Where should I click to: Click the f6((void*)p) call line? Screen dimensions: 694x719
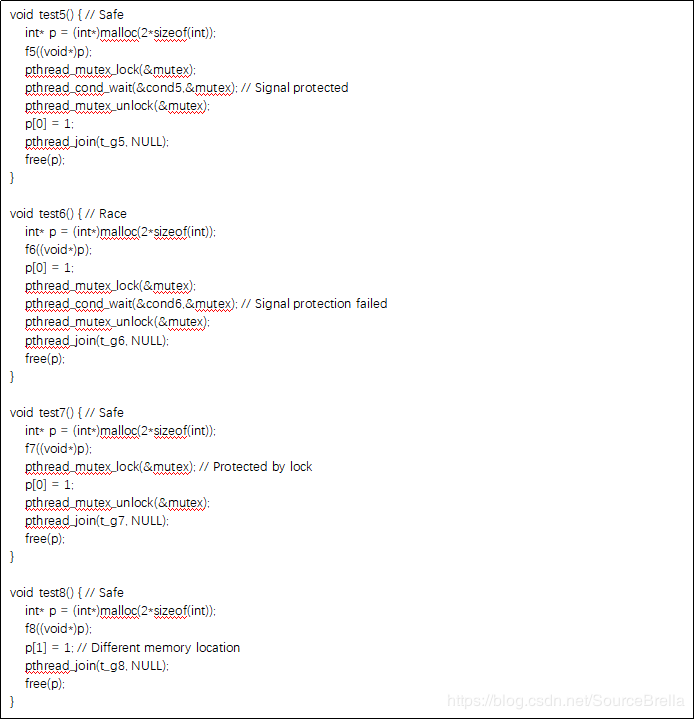coord(58,249)
